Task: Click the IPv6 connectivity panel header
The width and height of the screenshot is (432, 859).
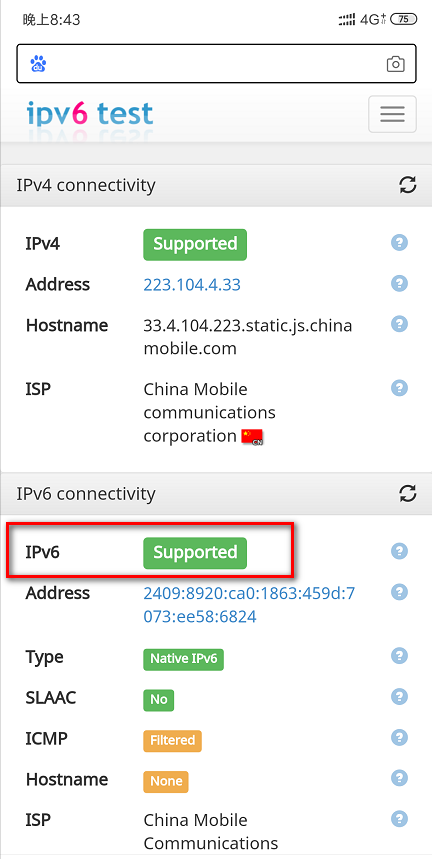Action: point(216,494)
